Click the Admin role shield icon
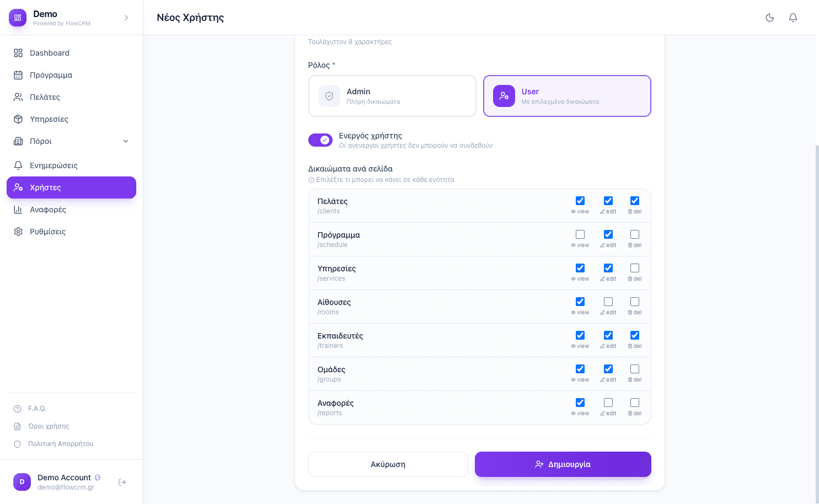 329,96
